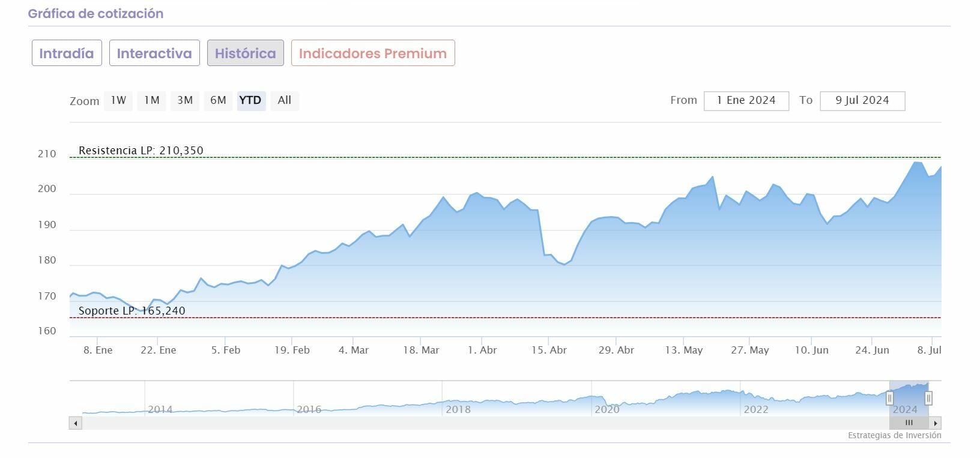Grab the right navigator range handle
Viewport: 980px width, 458px height.
pos(928,398)
